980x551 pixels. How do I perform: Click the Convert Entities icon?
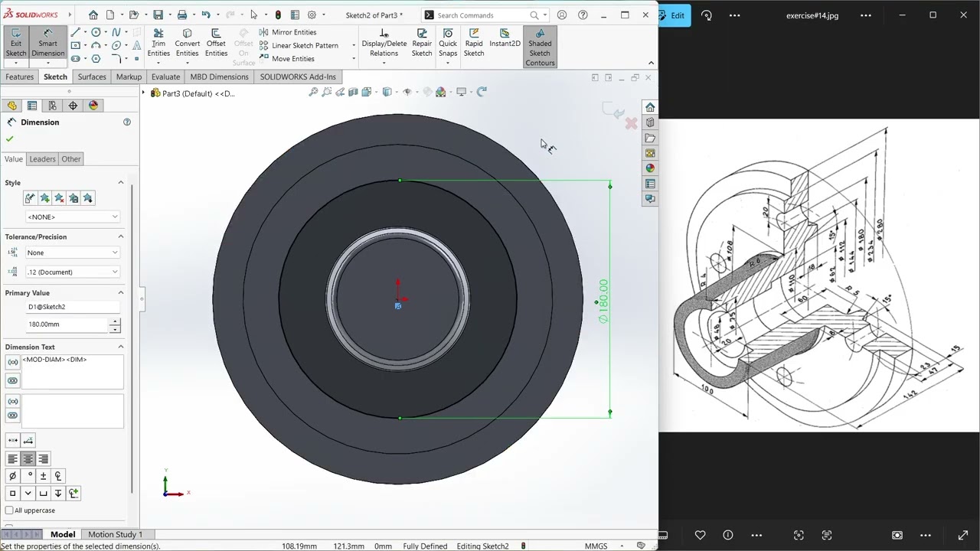(x=187, y=43)
